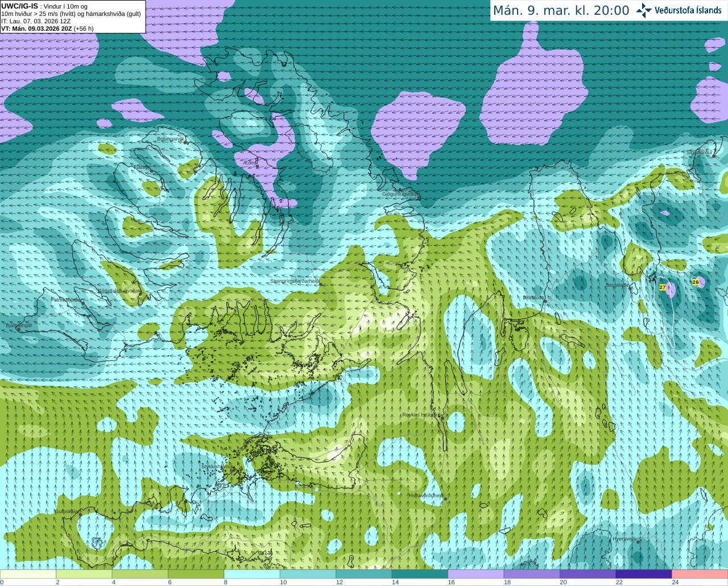Select the 20–22 m/s violet legend swatch
728x586 pixels.
click(x=588, y=574)
